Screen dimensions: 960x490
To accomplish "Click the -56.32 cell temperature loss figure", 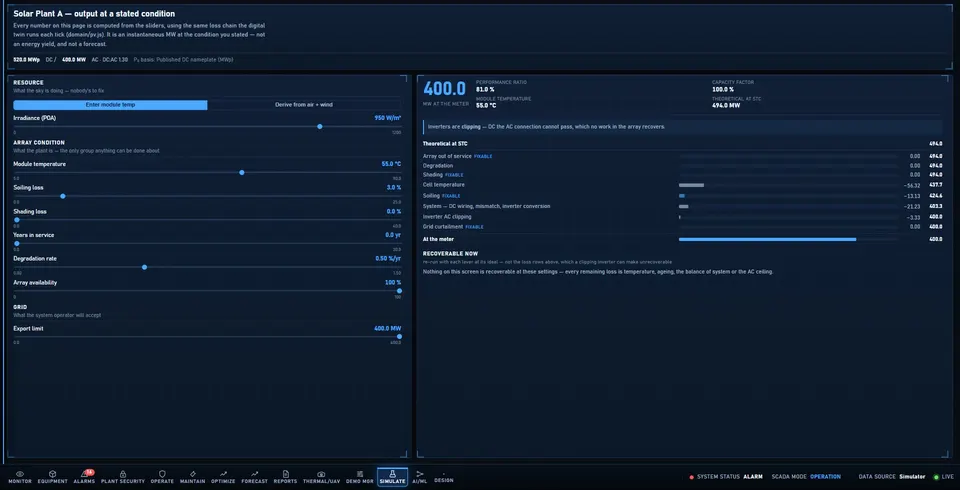I will [912, 186].
